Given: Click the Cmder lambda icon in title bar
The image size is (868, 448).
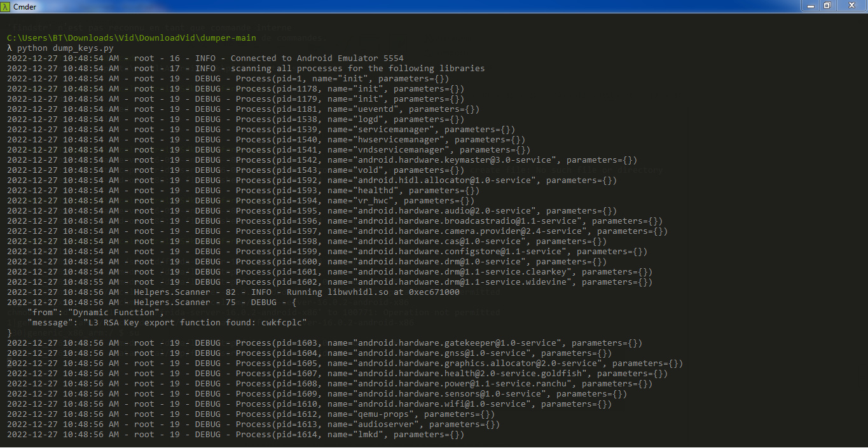Looking at the screenshot, I should point(6,6).
